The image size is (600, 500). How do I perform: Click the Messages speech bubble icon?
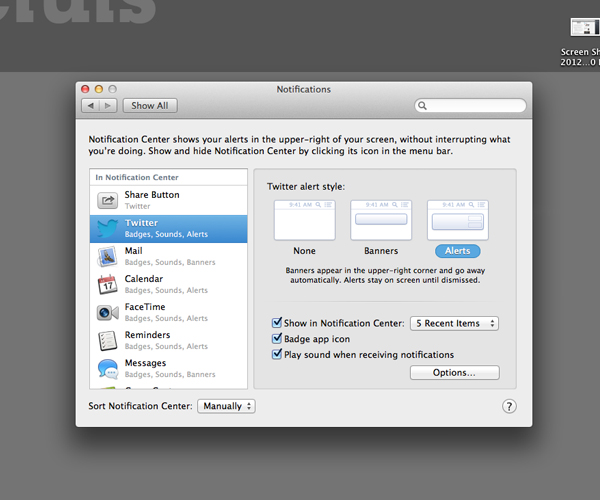[x=108, y=369]
